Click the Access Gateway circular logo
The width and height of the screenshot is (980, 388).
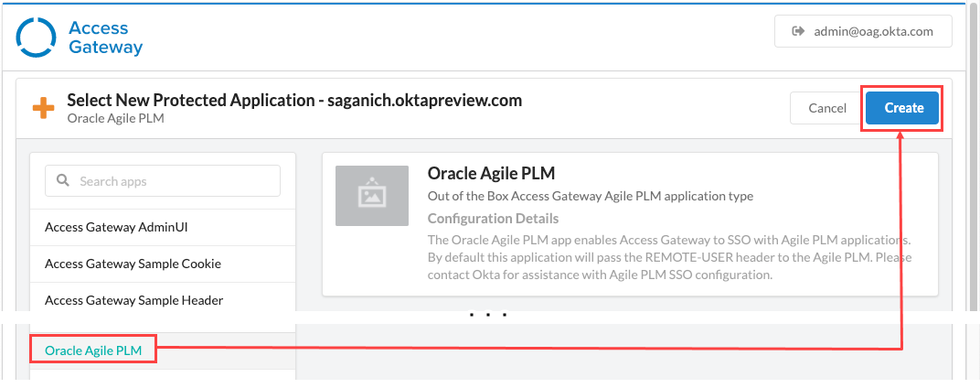37,38
